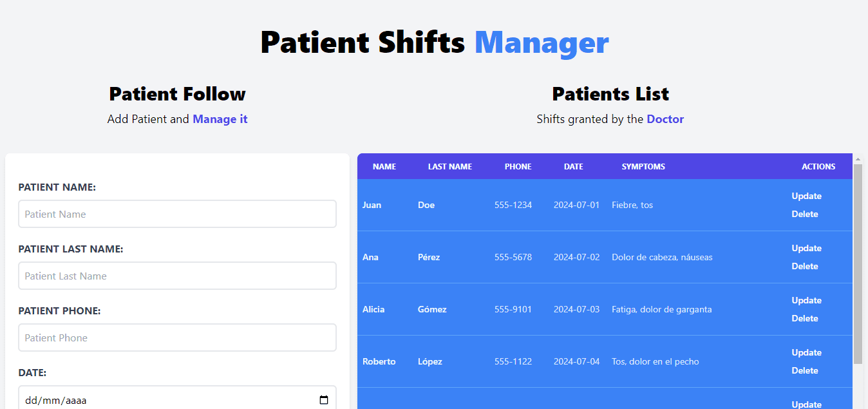Viewport: 868px width, 409px height.
Task: Update Alicia Gómez's patient entry
Action: coord(806,300)
